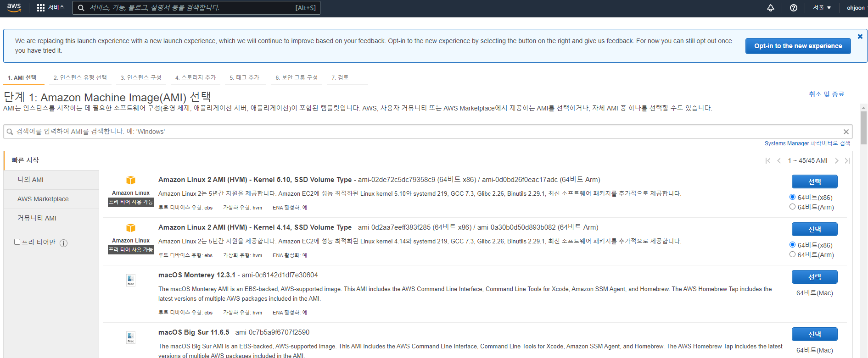Screen dimensions: 868x358
Task: Select Amazon Linux 2 Kernel 4.14 AMI button
Action: coord(815,229)
